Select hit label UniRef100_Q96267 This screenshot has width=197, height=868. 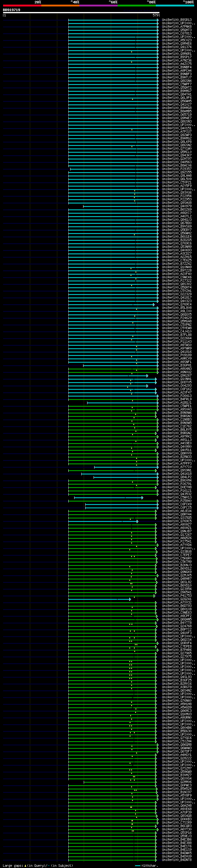click(177, 375)
